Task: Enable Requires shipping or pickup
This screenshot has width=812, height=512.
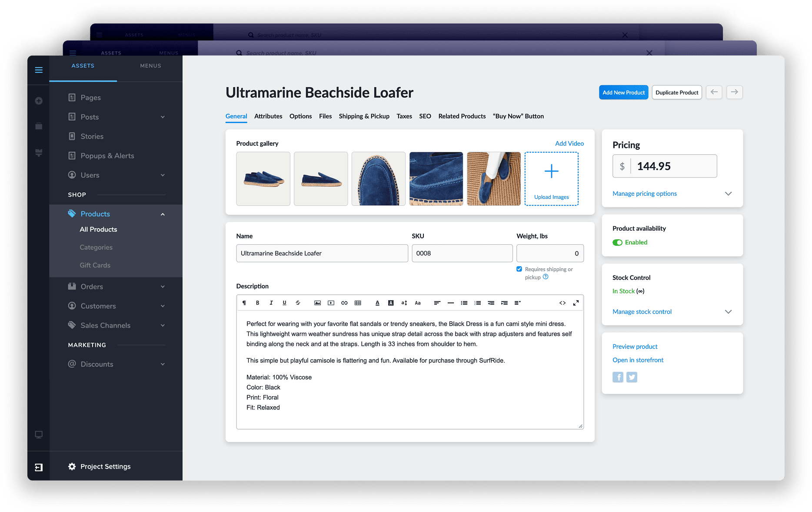Action: coord(519,269)
